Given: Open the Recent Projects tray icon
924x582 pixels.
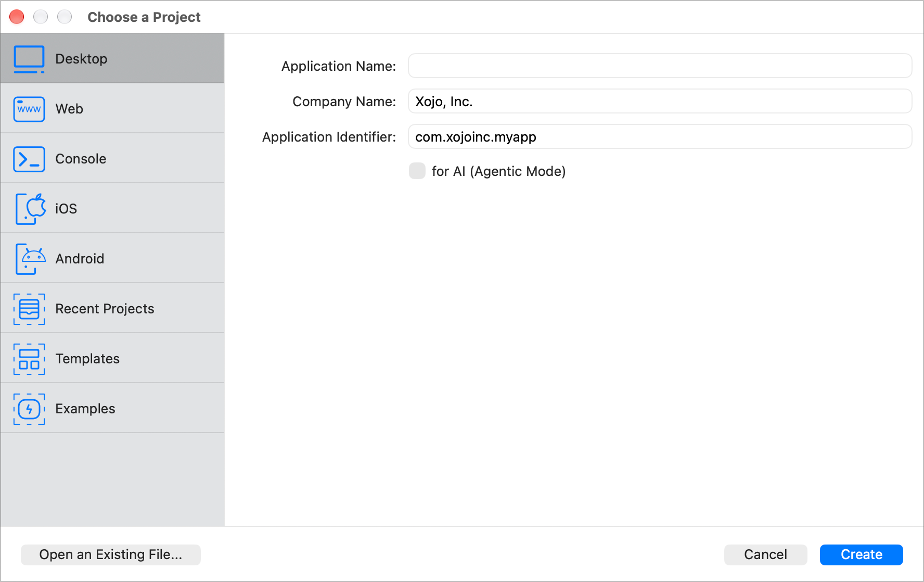Looking at the screenshot, I should pos(29,309).
